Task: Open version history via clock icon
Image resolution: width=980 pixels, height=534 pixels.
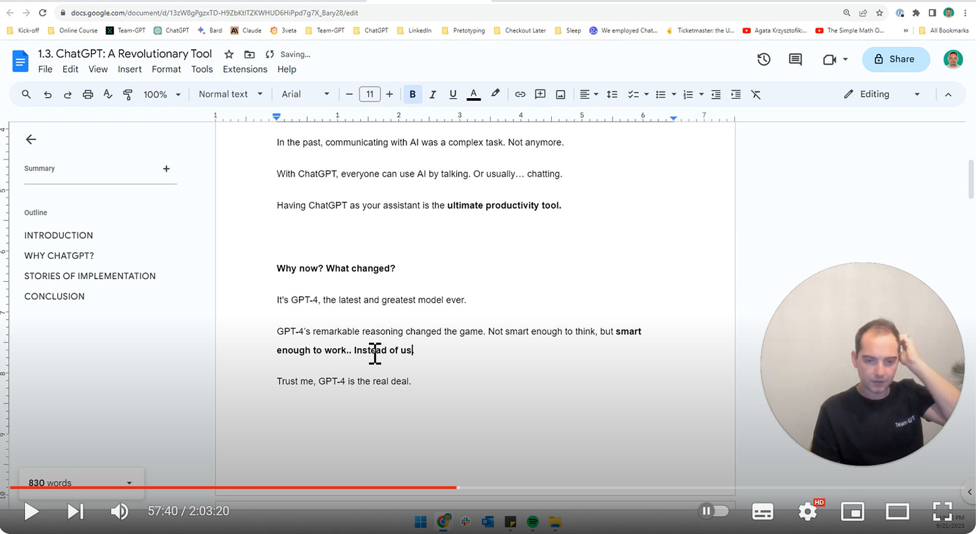Action: [x=763, y=59]
